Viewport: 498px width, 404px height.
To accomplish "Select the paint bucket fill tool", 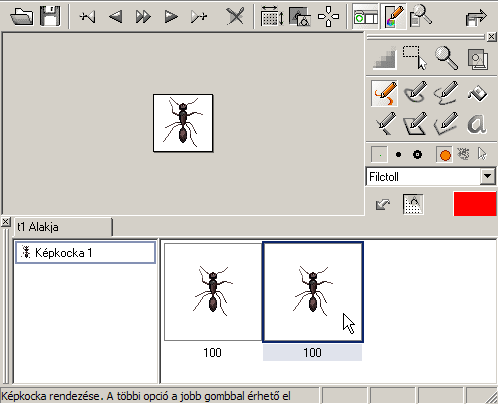I will click(477, 93).
